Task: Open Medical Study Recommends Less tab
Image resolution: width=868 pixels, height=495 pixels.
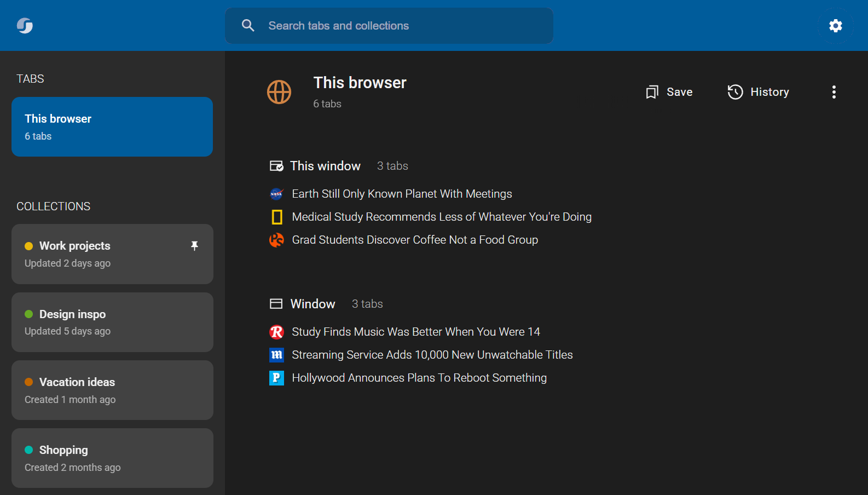Action: point(442,217)
